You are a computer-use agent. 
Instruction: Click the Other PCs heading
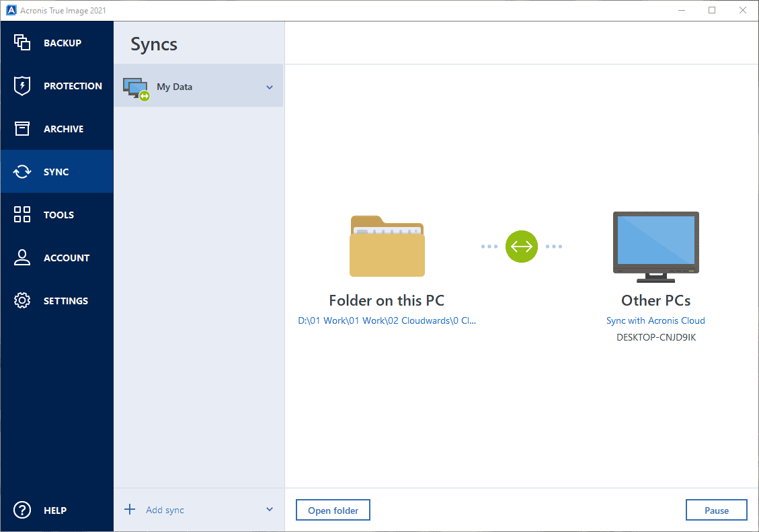click(x=656, y=300)
